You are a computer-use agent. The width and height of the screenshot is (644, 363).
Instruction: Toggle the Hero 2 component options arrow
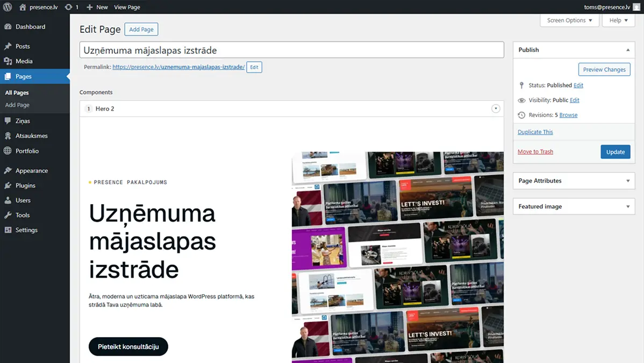(496, 108)
